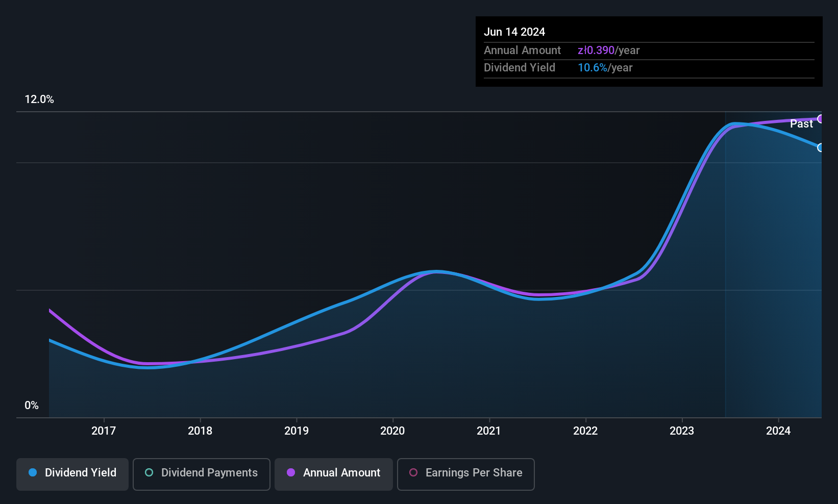Image resolution: width=838 pixels, height=504 pixels.
Task: Select the 2023 axis label
Action: 682,431
